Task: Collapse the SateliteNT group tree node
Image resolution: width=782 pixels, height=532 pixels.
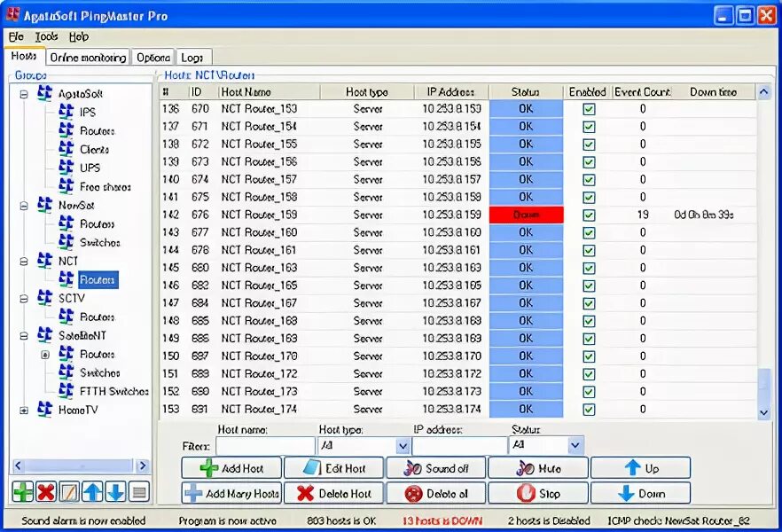Action: click(x=23, y=336)
